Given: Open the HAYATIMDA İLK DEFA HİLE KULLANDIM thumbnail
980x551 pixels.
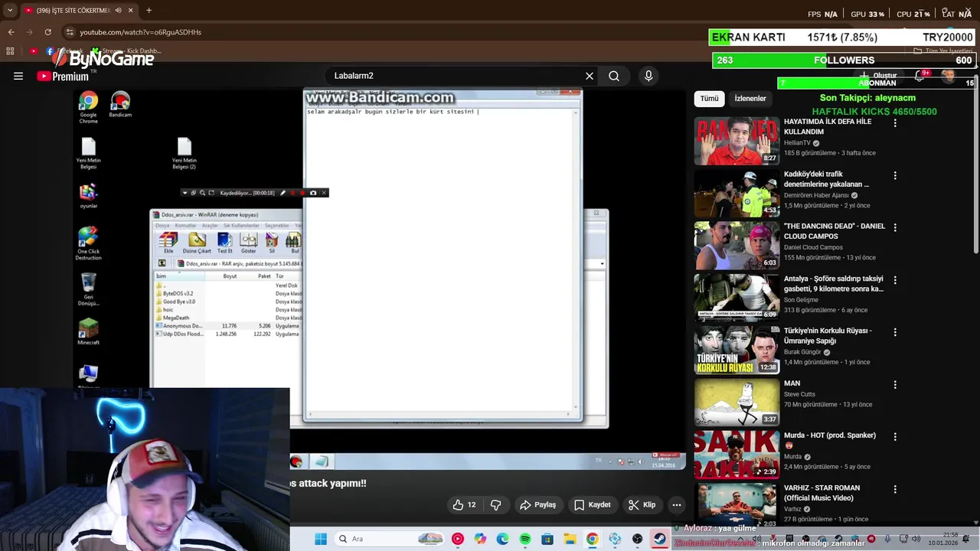Looking at the screenshot, I should click(x=737, y=141).
